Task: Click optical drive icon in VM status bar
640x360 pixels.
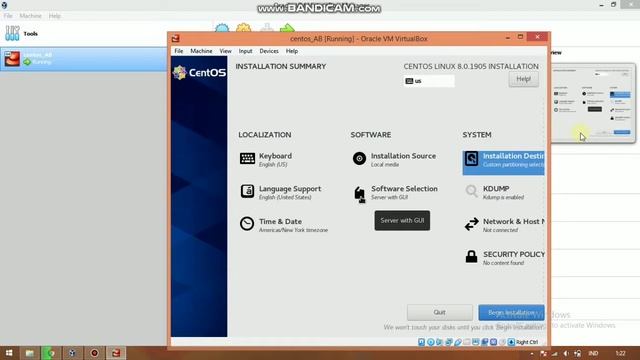Action: 431,342
